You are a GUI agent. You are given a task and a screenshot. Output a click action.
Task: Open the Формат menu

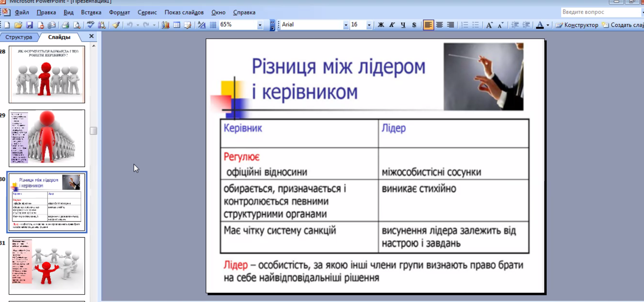pyautogui.click(x=120, y=12)
